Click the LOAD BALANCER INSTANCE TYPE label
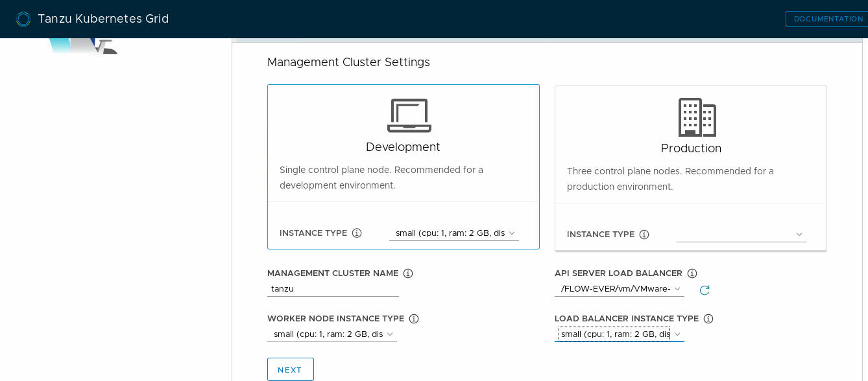Screen dimensions: 868x381 pos(627,319)
